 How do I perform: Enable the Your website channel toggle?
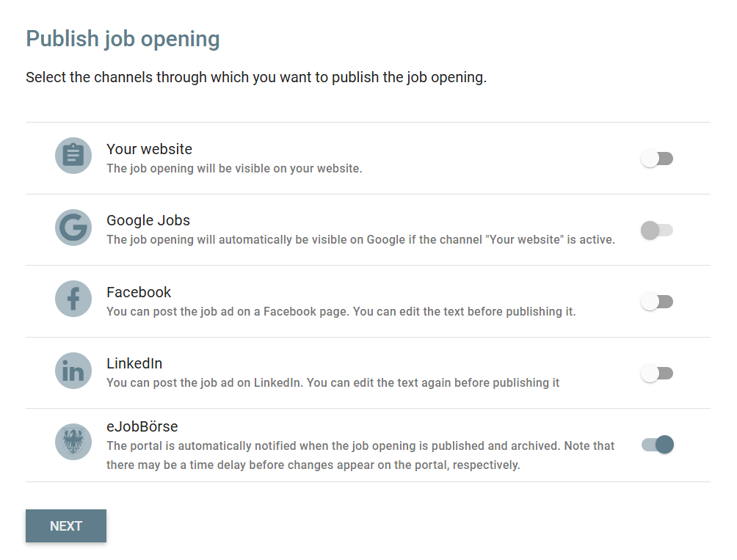657,159
